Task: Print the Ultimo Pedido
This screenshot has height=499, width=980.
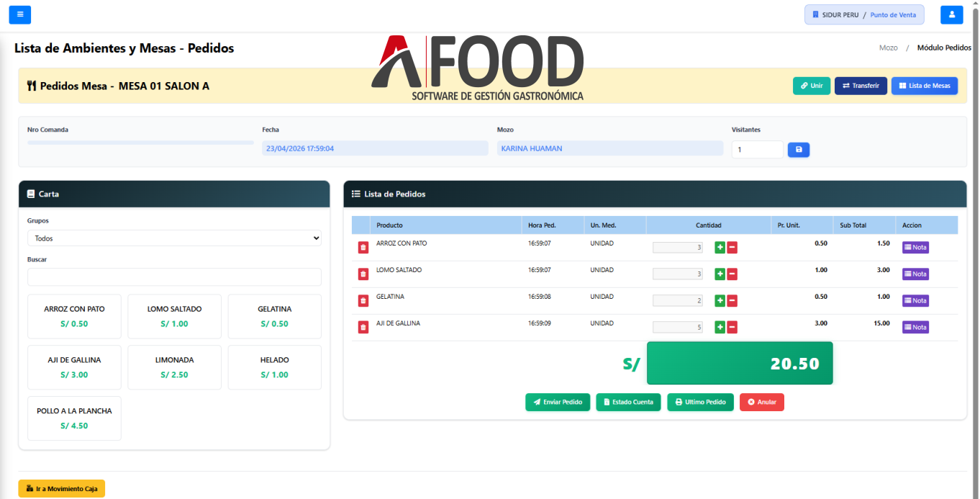Action: pos(701,402)
